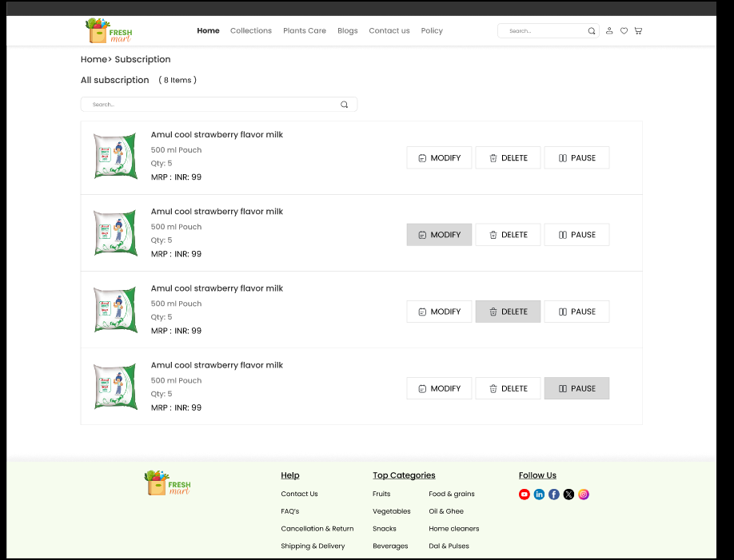The image size is (734, 560).
Task: Focus the header search field
Action: pos(549,31)
